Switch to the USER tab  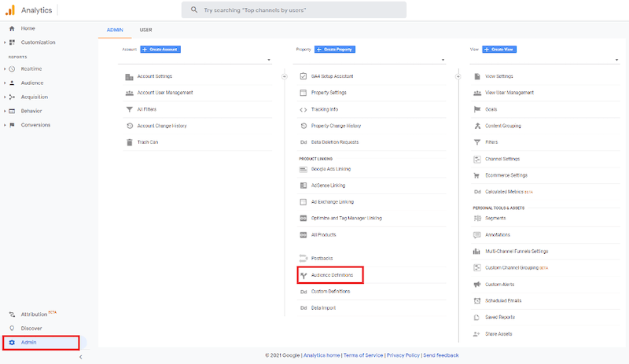(146, 30)
